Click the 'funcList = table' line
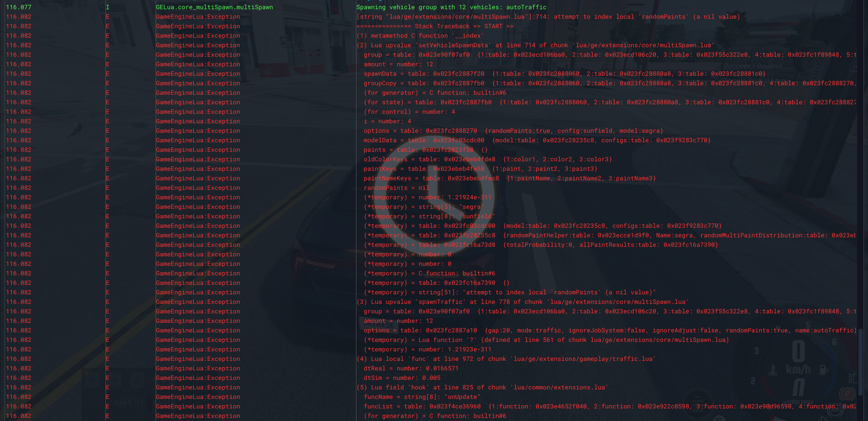868x421 pixels. 610,406
